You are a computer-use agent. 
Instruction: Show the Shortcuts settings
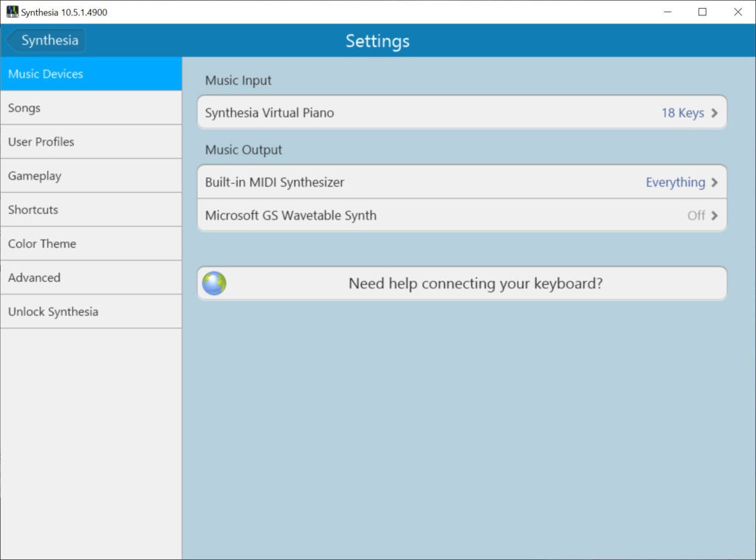(91, 210)
